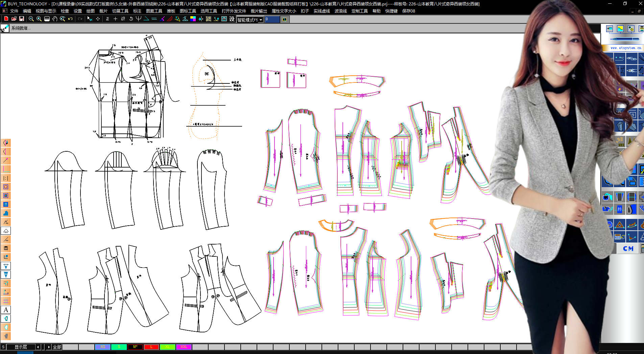Click the new file icon
644x354 pixels.
coord(6,19)
